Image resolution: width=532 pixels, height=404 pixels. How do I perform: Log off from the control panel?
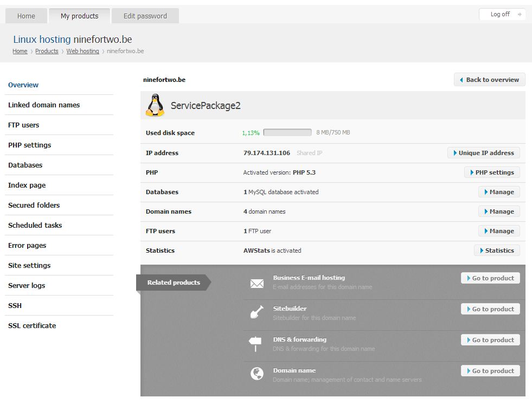(502, 14)
